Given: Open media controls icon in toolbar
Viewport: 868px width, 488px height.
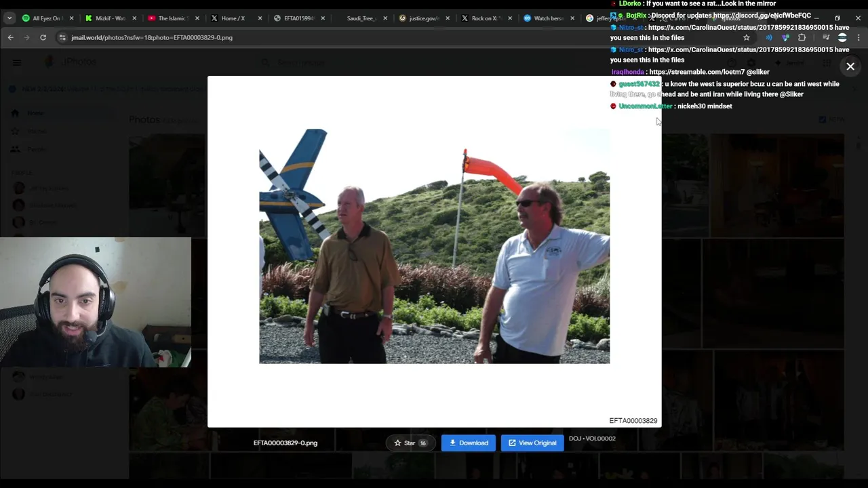Looking at the screenshot, I should pyautogui.click(x=826, y=37).
